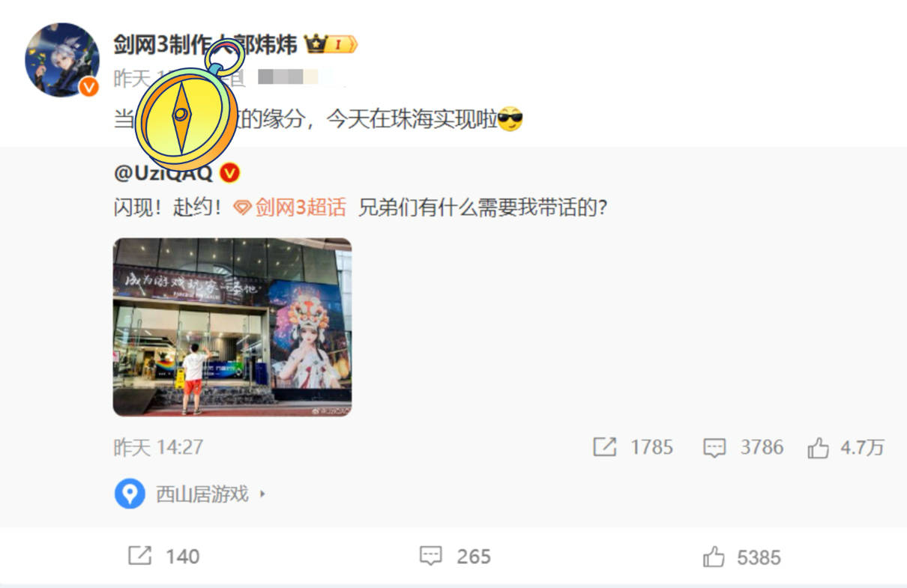Click the 昨天 14:27 timestamp of quoted post
The width and height of the screenshot is (907, 588).
coord(158,448)
